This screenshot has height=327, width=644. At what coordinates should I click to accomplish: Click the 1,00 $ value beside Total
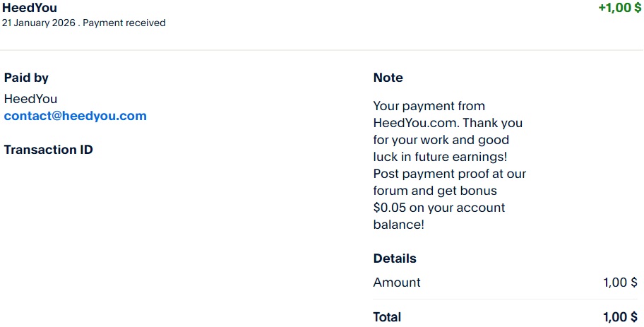(x=620, y=317)
